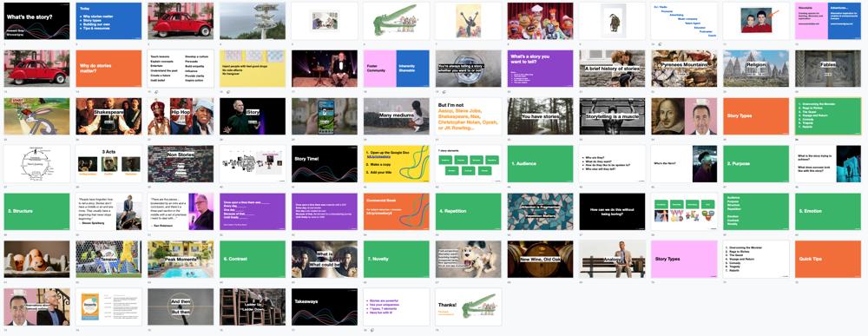The height and width of the screenshot is (336, 868).
Task: Select the green '1. Audience' slide
Action: (540, 164)
